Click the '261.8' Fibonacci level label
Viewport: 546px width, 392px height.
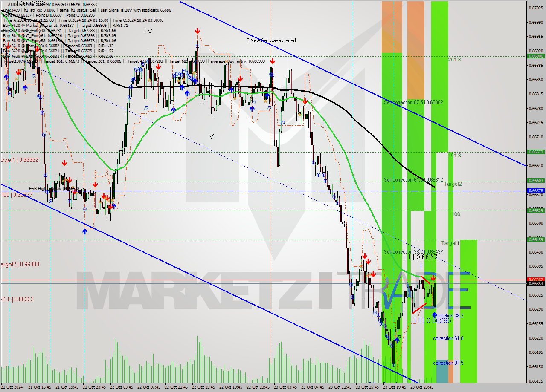click(454, 60)
